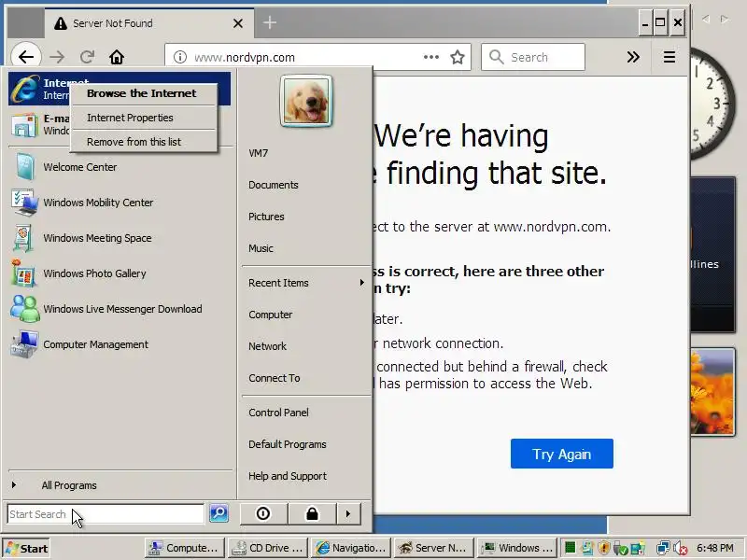Viewport: 747px width, 560px height.
Task: Click site information icon in address bar
Action: click(x=180, y=57)
